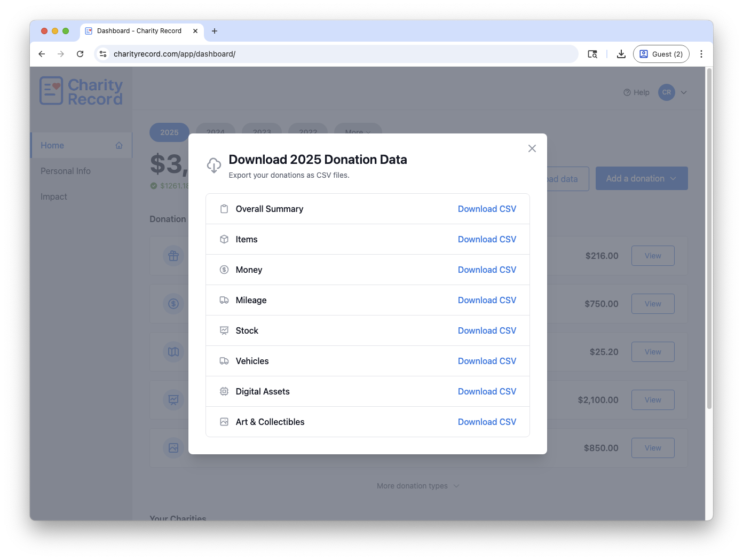Click the clipboard icon next to Overall Summary
The image size is (743, 560).
point(224,209)
